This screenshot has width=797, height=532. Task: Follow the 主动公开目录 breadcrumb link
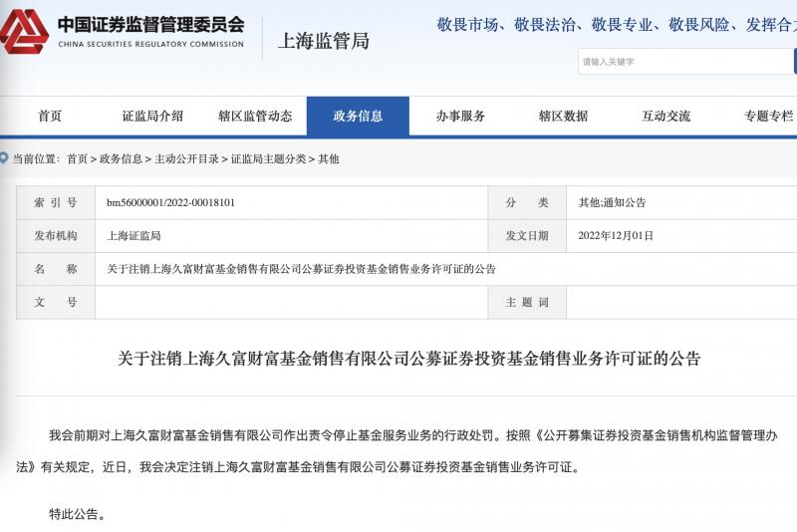click(x=186, y=159)
